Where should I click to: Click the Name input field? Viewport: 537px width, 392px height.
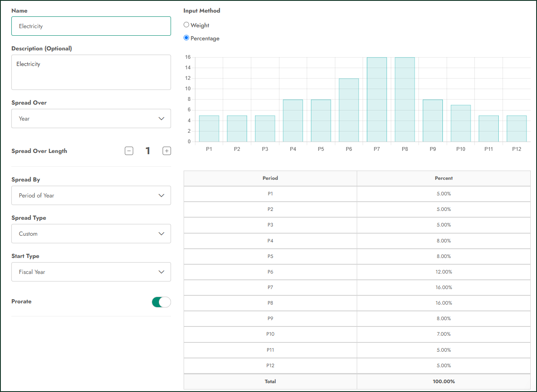click(x=91, y=26)
